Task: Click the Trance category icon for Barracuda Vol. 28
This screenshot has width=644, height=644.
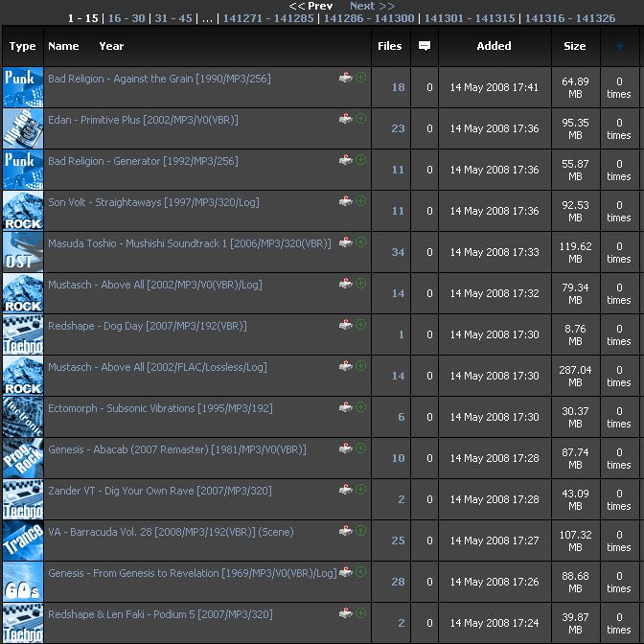Action: [23, 540]
